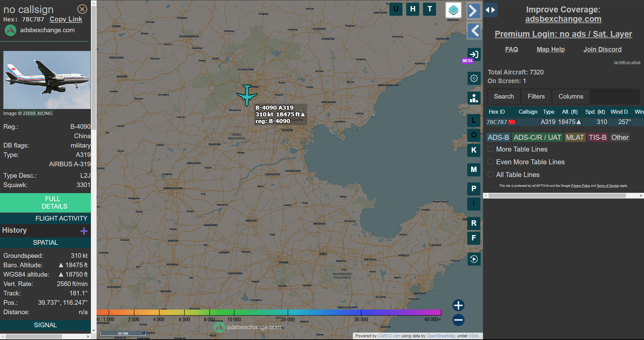Click the right chevron sidebar button

point(473,11)
